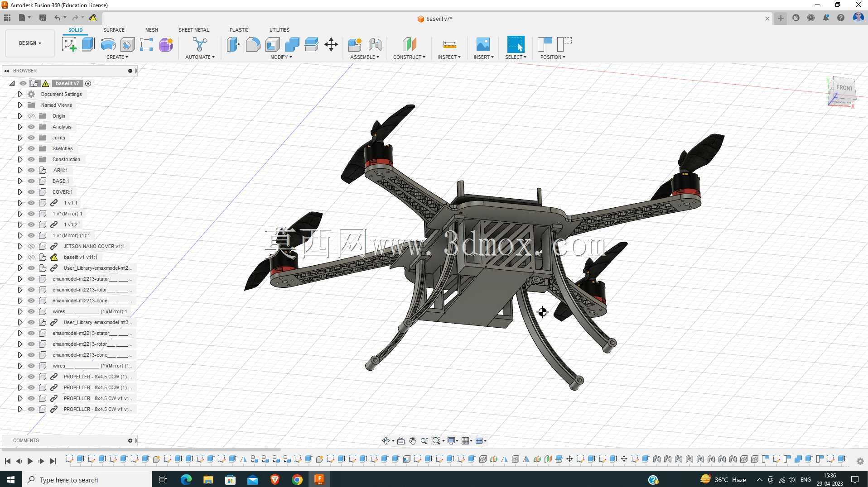Open a new design tab with plus
The width and height of the screenshot is (868, 487).
781,18
